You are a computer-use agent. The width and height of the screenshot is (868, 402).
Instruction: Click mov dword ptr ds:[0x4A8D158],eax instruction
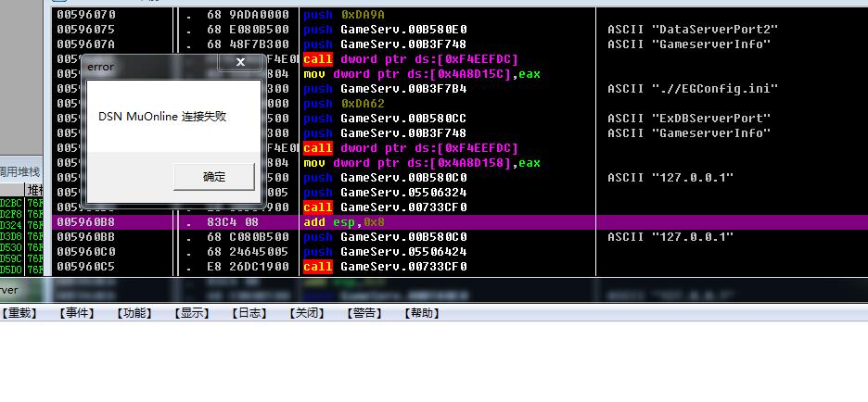tap(422, 163)
